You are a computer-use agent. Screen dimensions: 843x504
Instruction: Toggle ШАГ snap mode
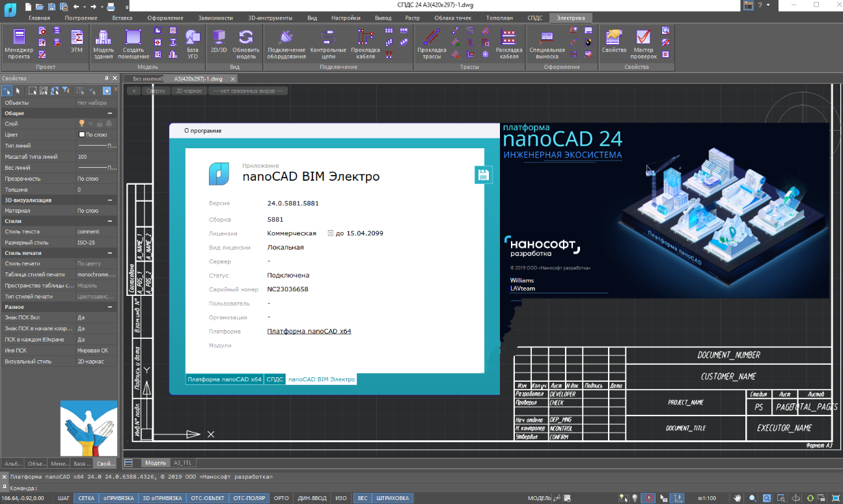coord(64,498)
